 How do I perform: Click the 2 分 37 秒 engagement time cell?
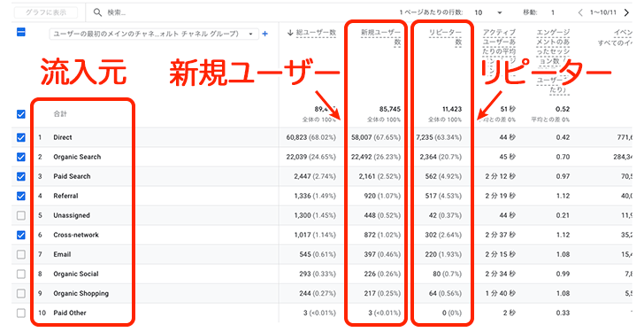(501, 235)
